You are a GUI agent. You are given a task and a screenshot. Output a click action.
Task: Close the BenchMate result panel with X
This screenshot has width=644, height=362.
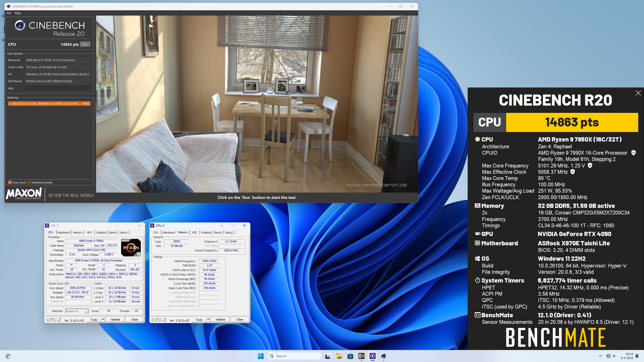[x=638, y=93]
